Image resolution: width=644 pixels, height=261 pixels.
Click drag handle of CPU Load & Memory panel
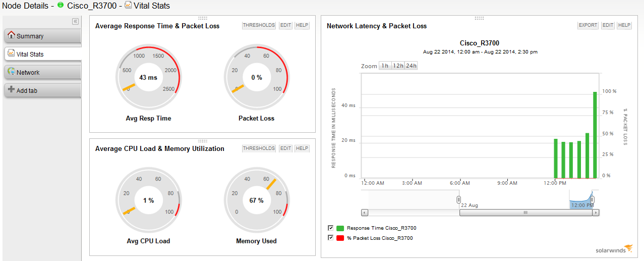tap(203, 141)
